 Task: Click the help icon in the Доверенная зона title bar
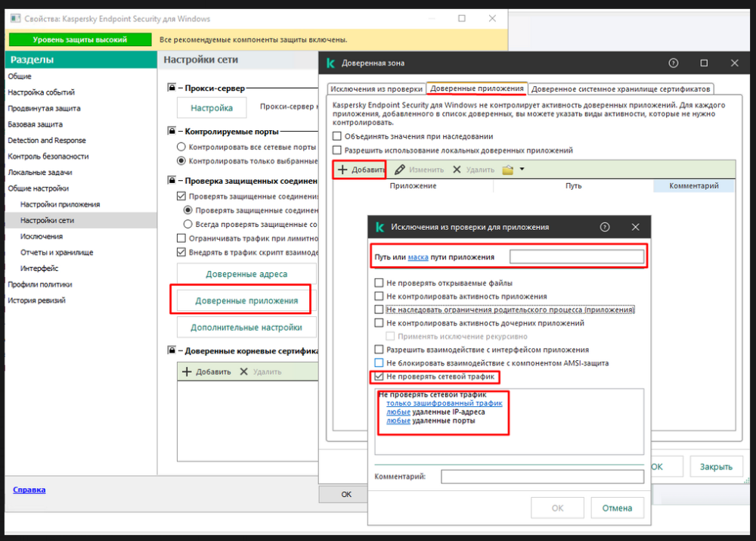click(673, 64)
